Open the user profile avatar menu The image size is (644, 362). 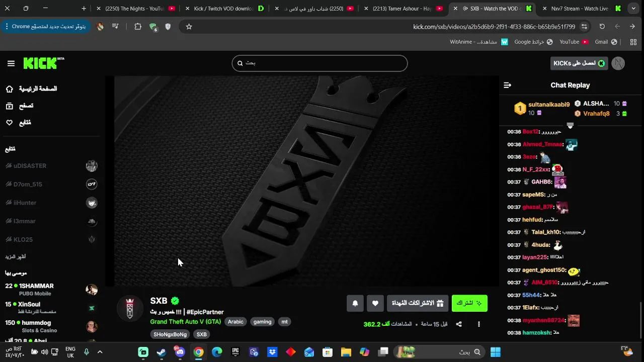coord(618,63)
